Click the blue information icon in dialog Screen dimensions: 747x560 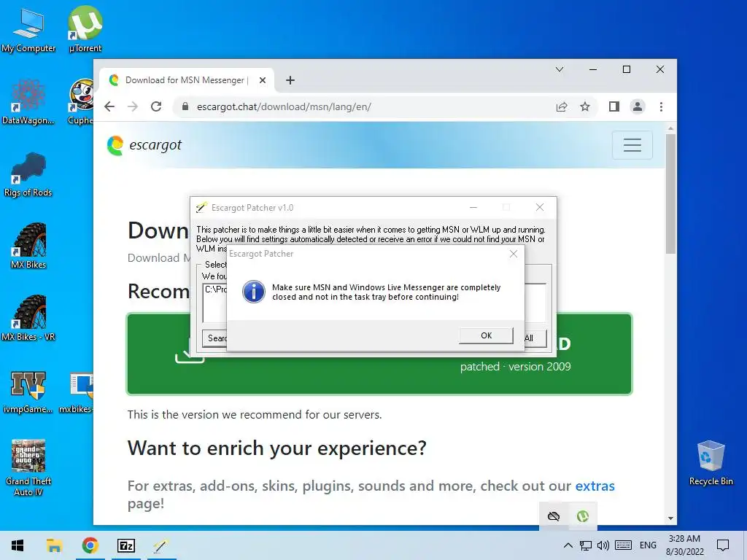tap(253, 292)
